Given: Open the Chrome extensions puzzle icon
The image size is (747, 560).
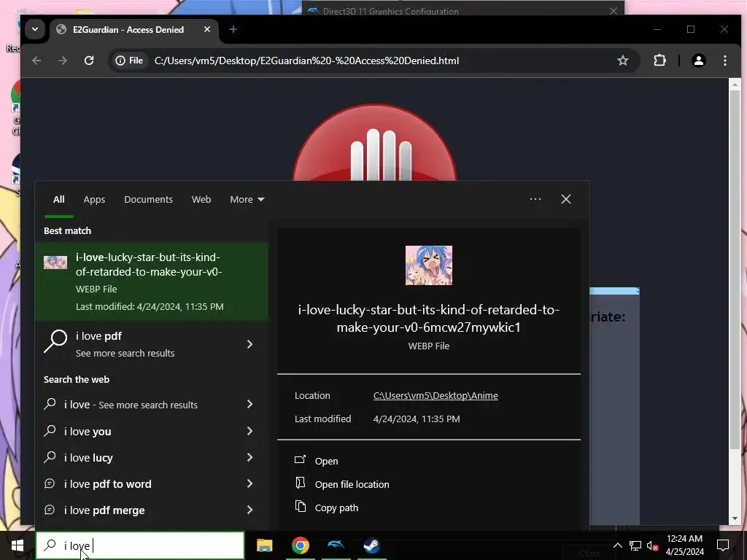Looking at the screenshot, I should 659,61.
